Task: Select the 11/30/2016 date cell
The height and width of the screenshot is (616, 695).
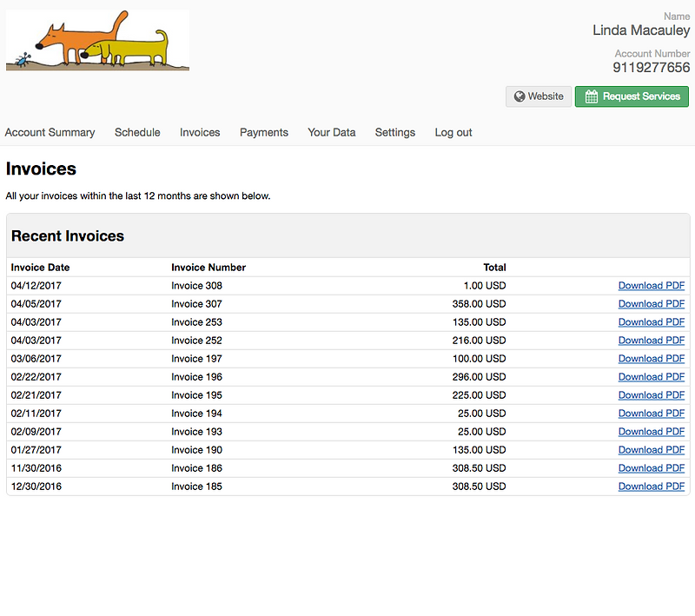Action: click(36, 468)
